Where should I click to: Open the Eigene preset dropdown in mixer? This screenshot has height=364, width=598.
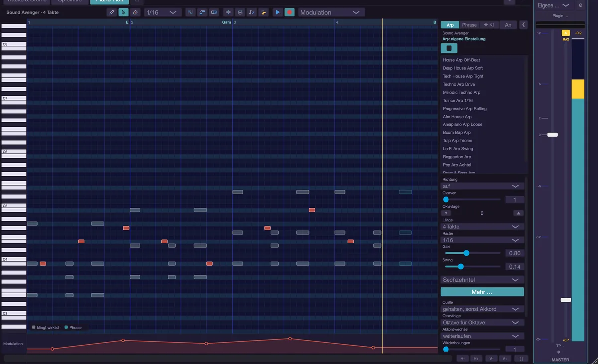pos(554,5)
